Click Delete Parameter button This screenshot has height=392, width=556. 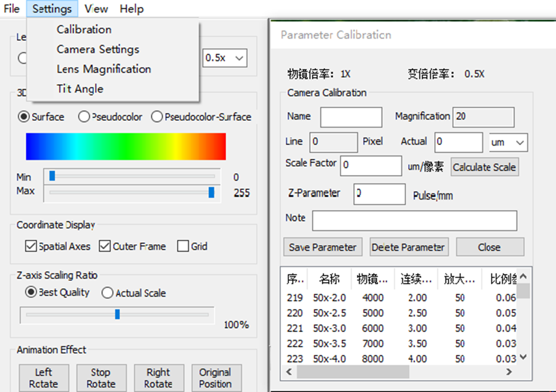[x=408, y=247]
